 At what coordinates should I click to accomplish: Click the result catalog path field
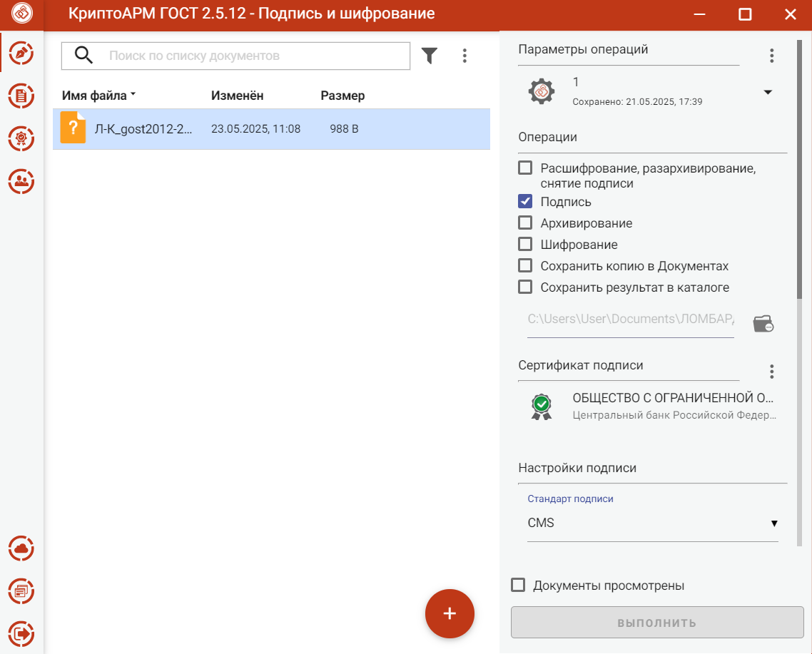[630, 319]
